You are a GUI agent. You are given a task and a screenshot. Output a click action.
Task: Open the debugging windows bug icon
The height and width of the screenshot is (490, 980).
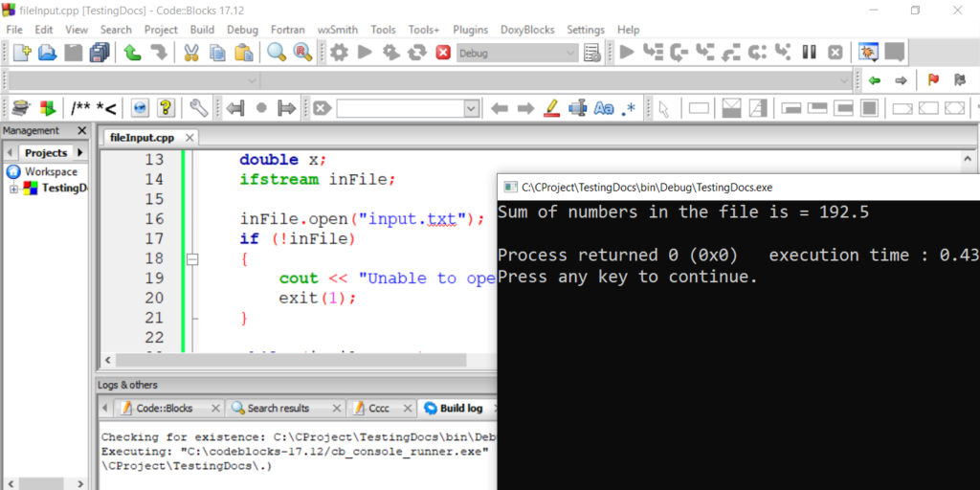[x=868, y=53]
